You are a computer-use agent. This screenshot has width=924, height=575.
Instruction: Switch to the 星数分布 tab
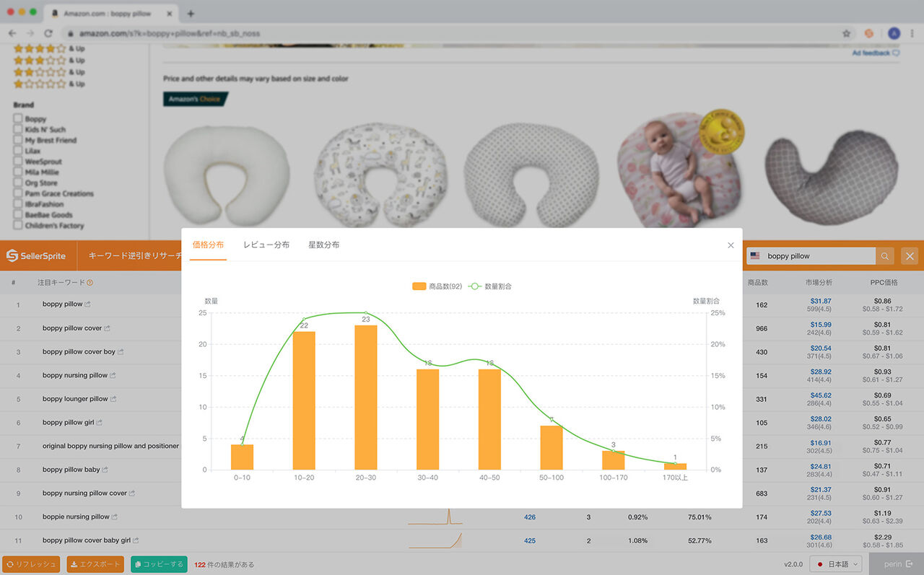click(x=323, y=245)
